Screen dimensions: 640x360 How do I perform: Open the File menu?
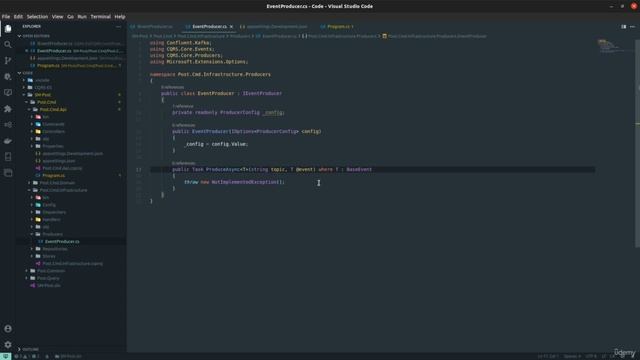point(6,17)
